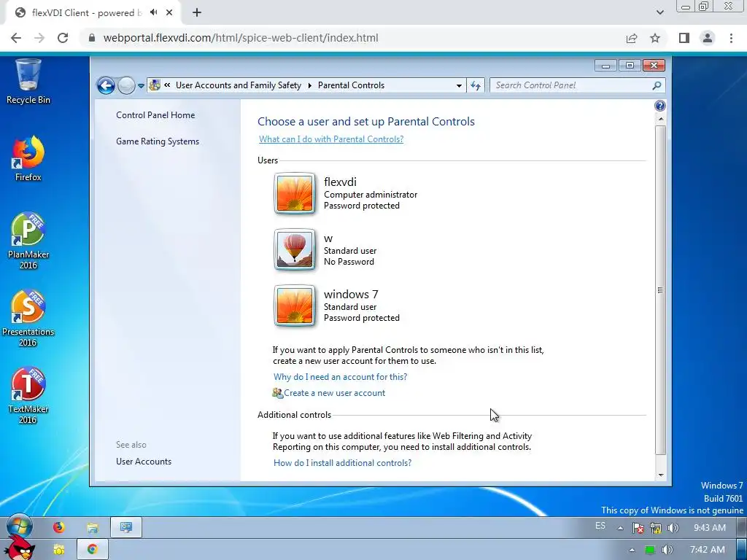Open Presentations 2016 desktop shortcut
The height and width of the screenshot is (560, 747).
(x=28, y=318)
